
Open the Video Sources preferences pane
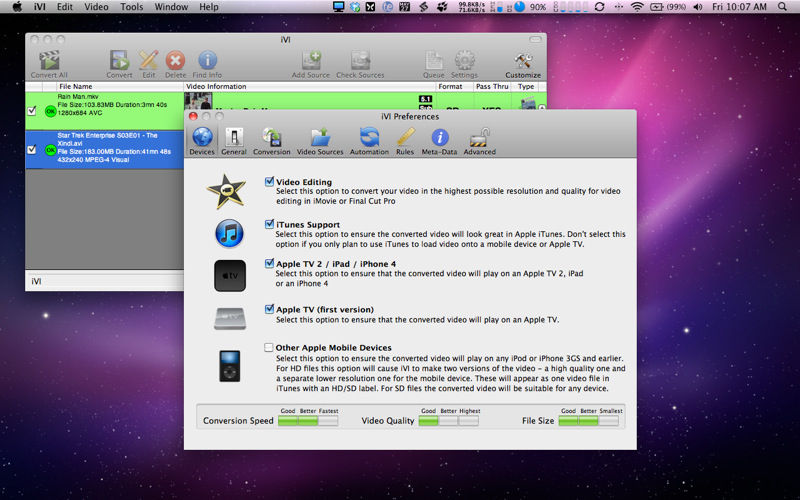[x=320, y=141]
